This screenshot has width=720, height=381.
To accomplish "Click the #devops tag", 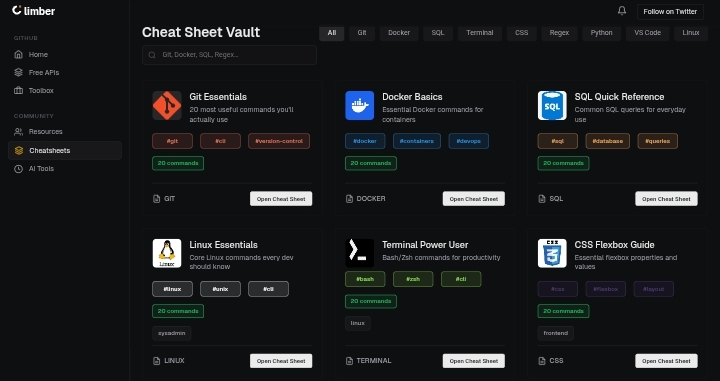I will tap(469, 141).
